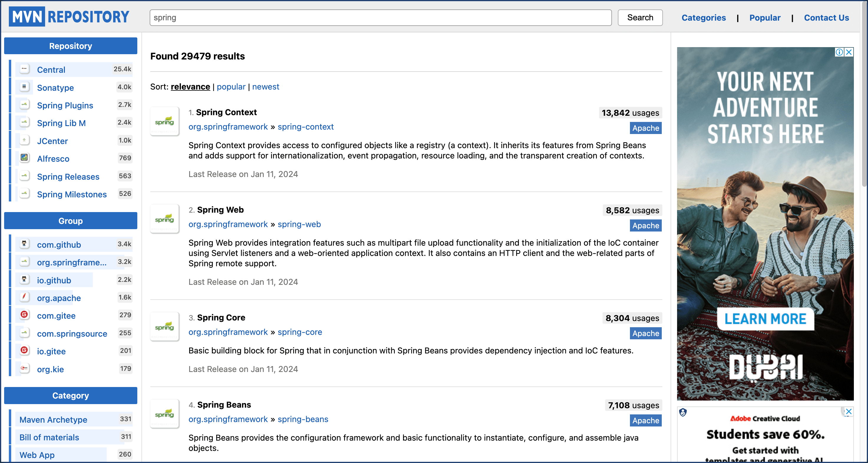868x463 pixels.
Task: Click the Alfresco repository icon
Action: pos(24,158)
